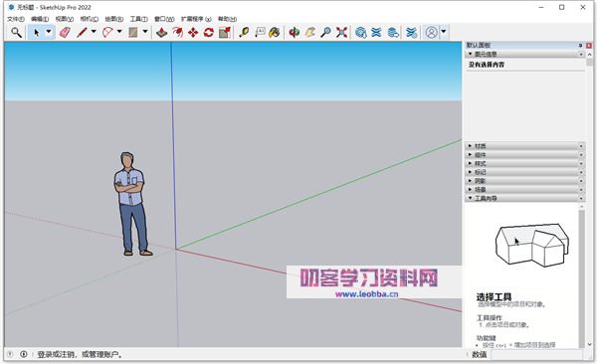This screenshot has width=597, height=364.
Task: Expand the 组件 panel
Action: [x=471, y=154]
